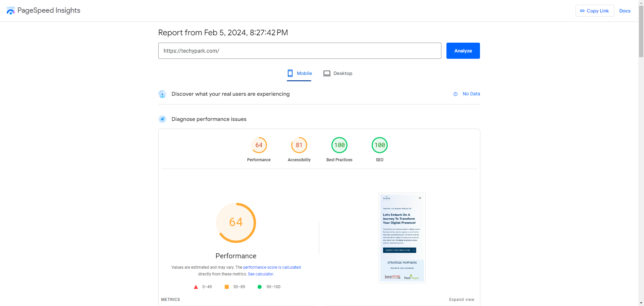Screen dimensions: 644x306
Task: Switch to the Desktop tab
Action: (x=338, y=73)
